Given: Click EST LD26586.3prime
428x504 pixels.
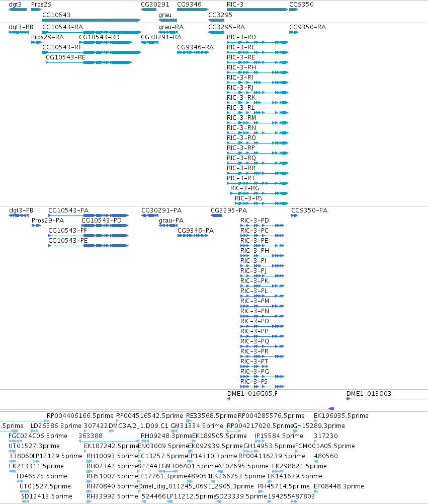Looking at the screenshot, I should coord(34,431).
